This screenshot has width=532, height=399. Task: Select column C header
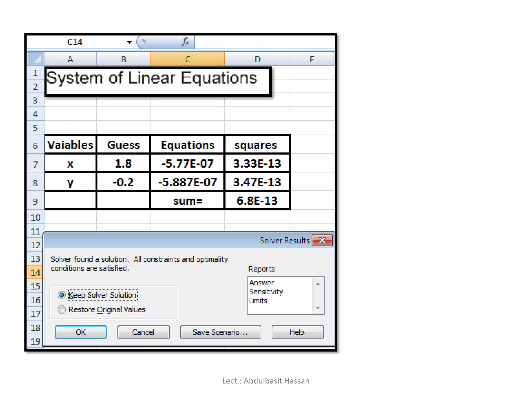point(187,59)
